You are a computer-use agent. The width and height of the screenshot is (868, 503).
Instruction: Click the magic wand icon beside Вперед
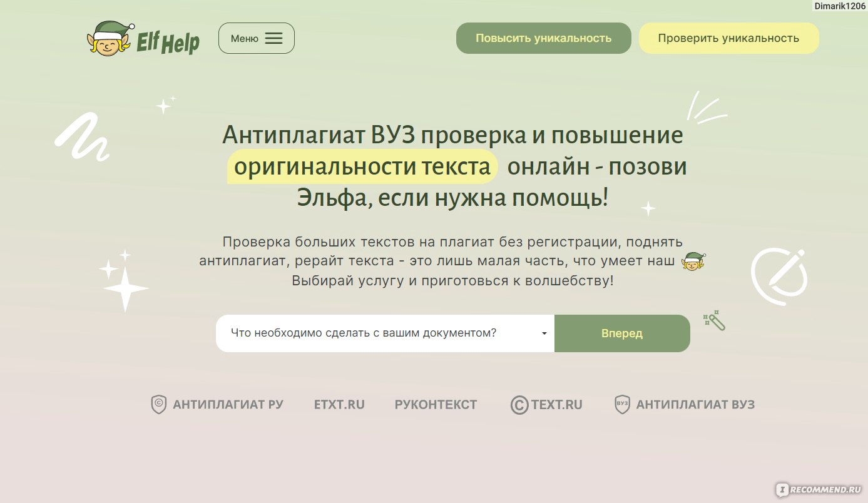714,320
